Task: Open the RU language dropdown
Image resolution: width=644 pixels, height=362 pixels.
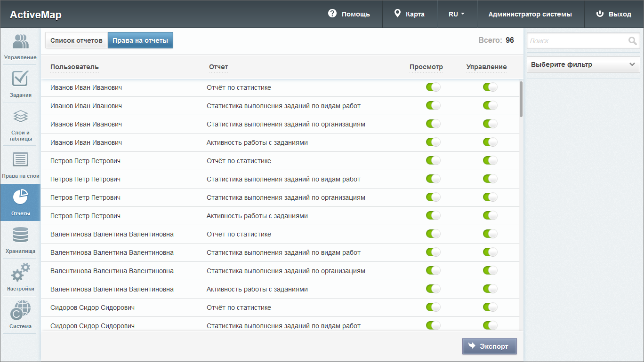Action: [x=457, y=14]
